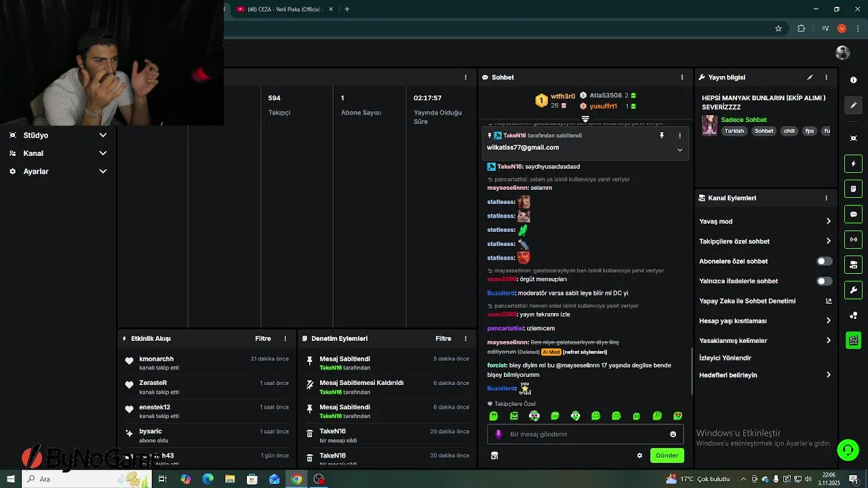
Task: Open browser extensions puzzle icon
Action: click(801, 28)
